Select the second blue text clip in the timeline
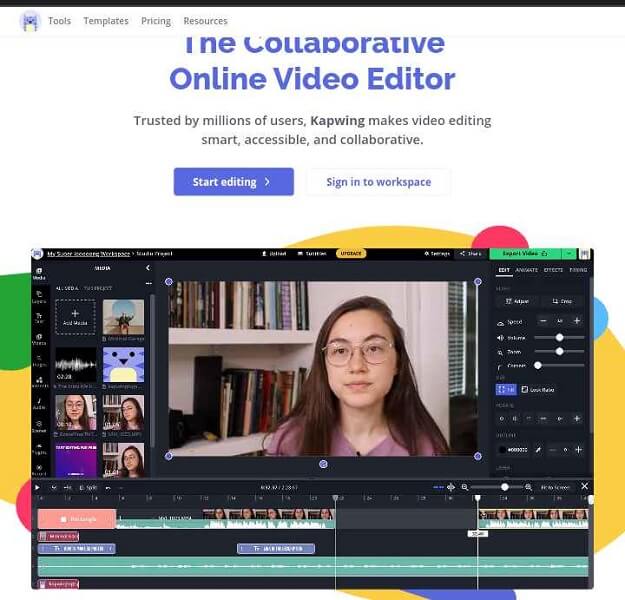This screenshot has width=625, height=600. click(x=276, y=549)
